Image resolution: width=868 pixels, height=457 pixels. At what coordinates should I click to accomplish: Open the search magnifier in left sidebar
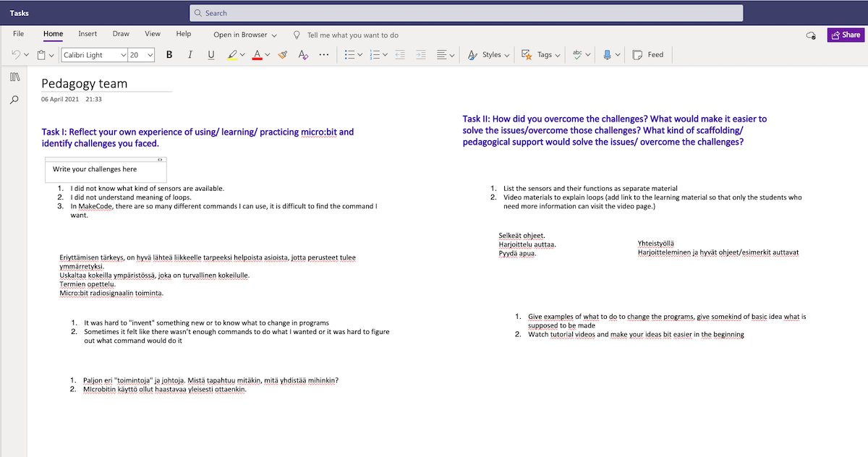coord(14,101)
